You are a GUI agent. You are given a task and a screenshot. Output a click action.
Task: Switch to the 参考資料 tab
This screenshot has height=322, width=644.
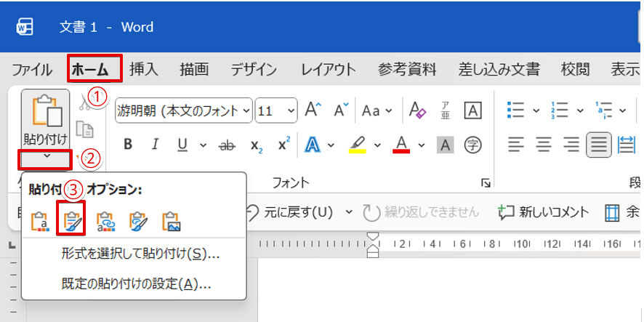coord(407,70)
